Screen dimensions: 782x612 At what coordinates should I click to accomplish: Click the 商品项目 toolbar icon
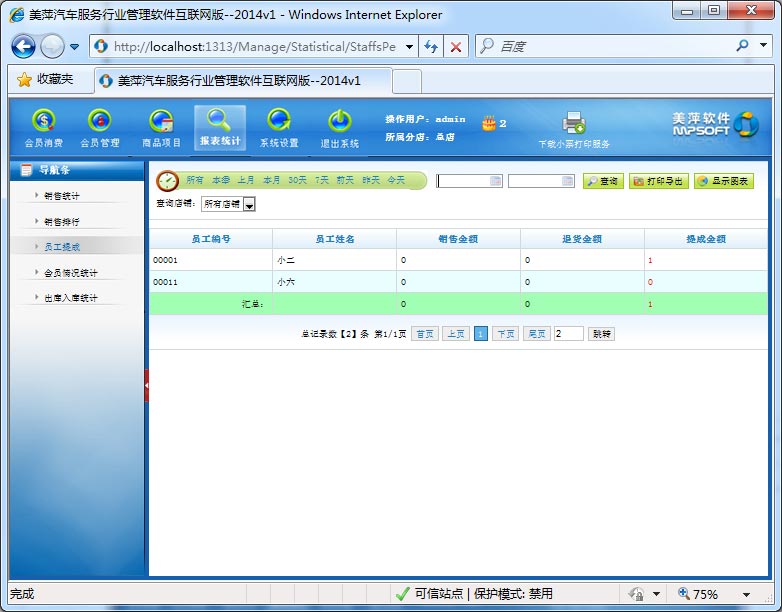(161, 121)
